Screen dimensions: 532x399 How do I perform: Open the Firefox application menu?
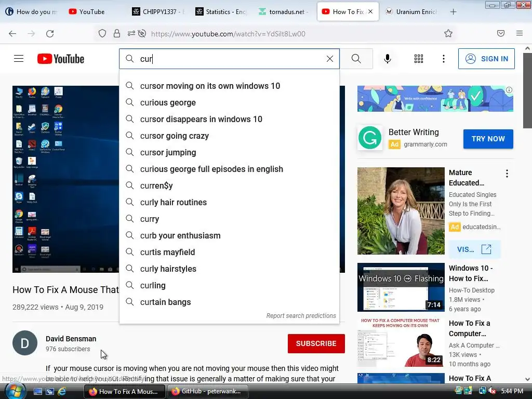point(519,34)
